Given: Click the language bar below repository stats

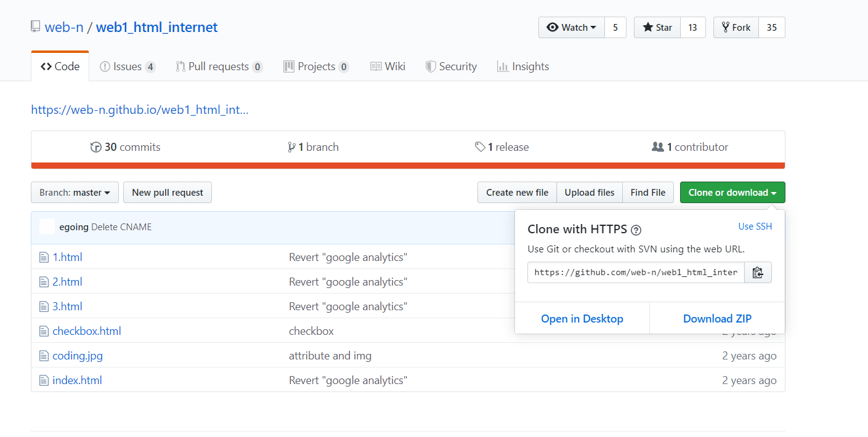Looking at the screenshot, I should pyautogui.click(x=408, y=165).
